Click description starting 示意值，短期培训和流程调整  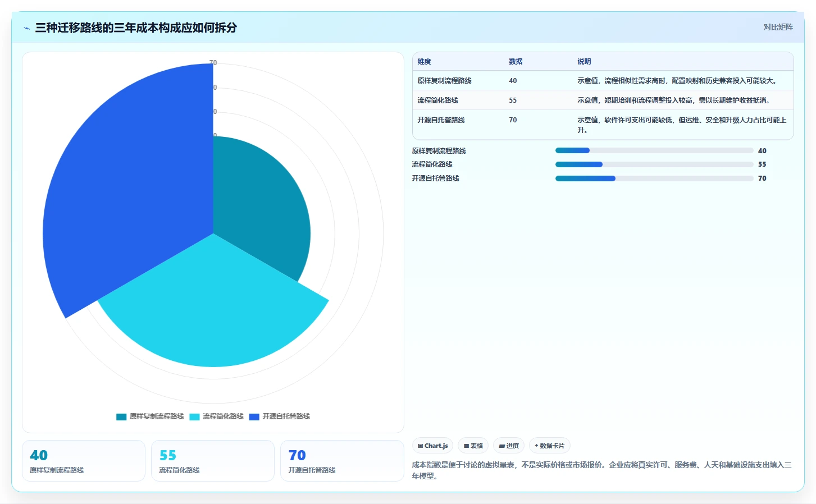(x=674, y=100)
